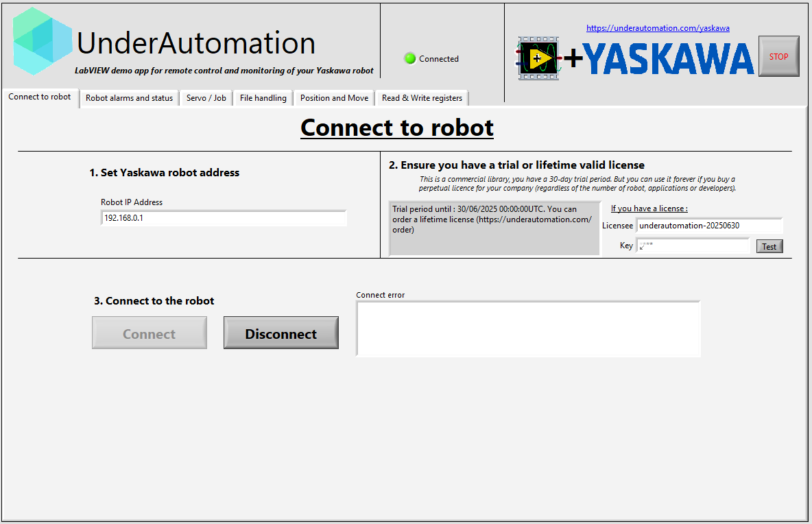Open the underautomation.com/yaskawa link
This screenshot has height=524, width=812.
point(658,28)
